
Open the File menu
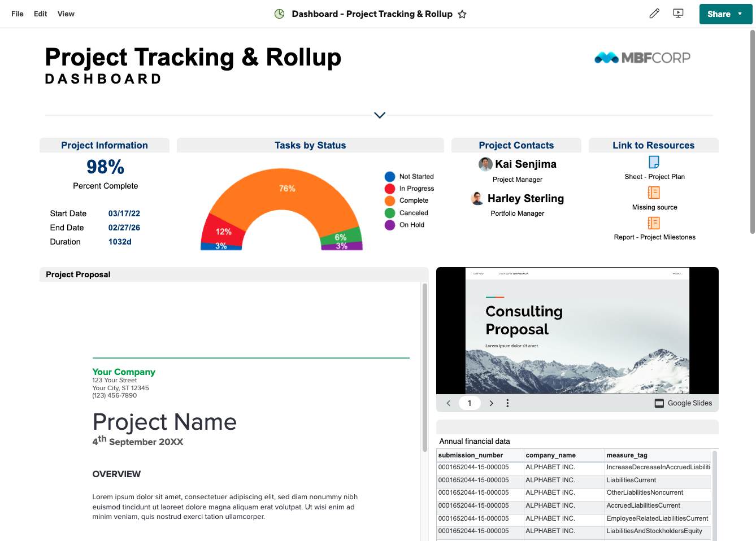click(x=18, y=14)
